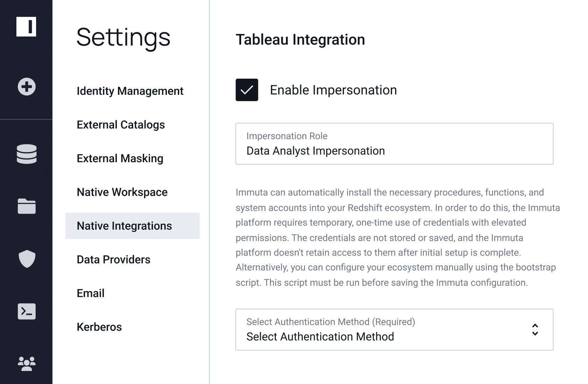588x384 pixels.
Task: Click the Impersonation Role input field
Action: click(394, 144)
